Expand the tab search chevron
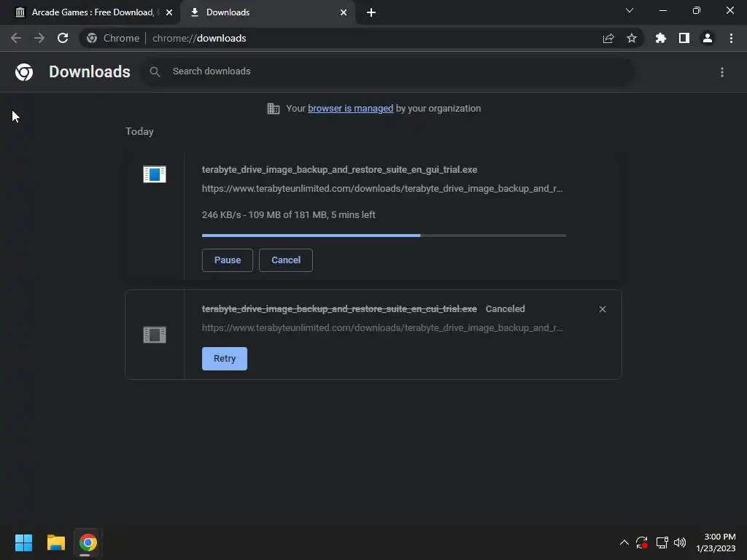Viewport: 747px width, 560px height. tap(630, 10)
